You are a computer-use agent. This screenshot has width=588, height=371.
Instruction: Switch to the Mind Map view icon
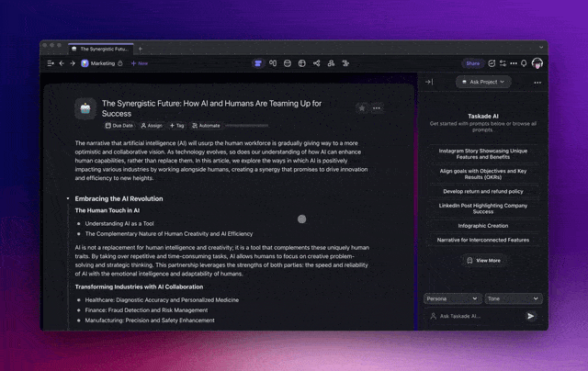pos(317,63)
